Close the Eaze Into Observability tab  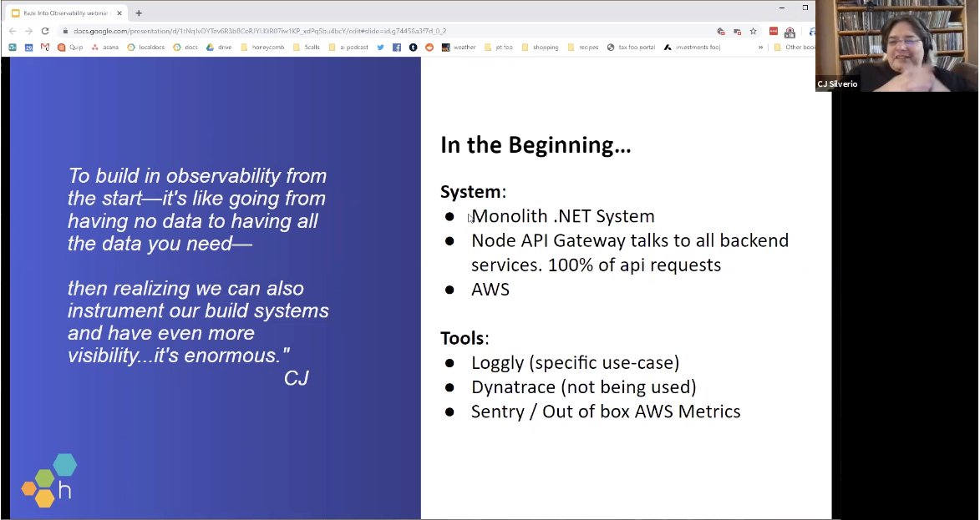tap(119, 13)
